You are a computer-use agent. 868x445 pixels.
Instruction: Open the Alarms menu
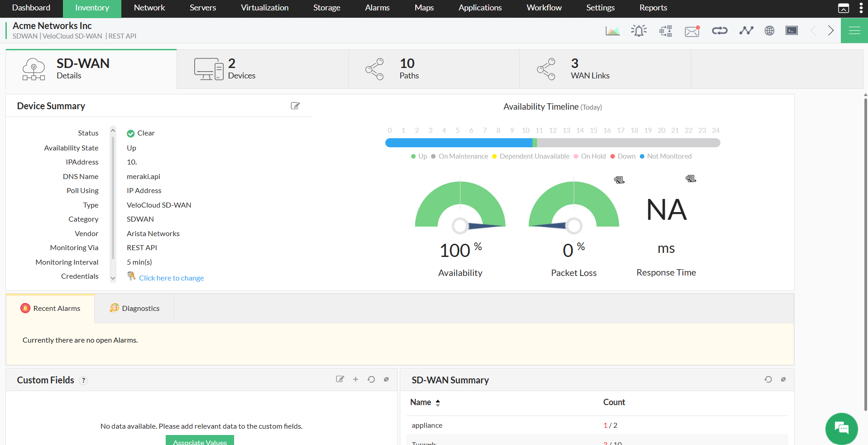377,8
